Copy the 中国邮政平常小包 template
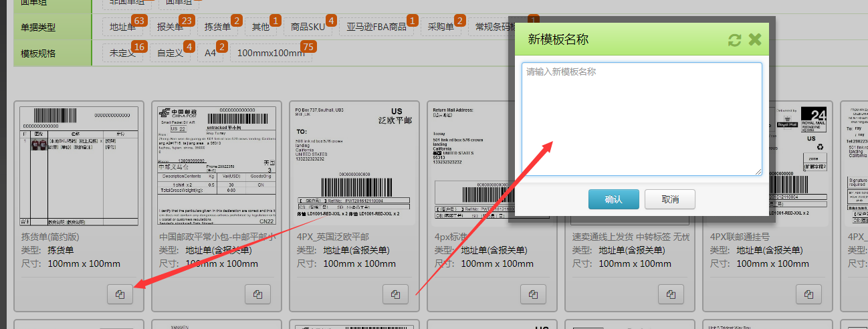This screenshot has height=329, width=868. pos(257,294)
